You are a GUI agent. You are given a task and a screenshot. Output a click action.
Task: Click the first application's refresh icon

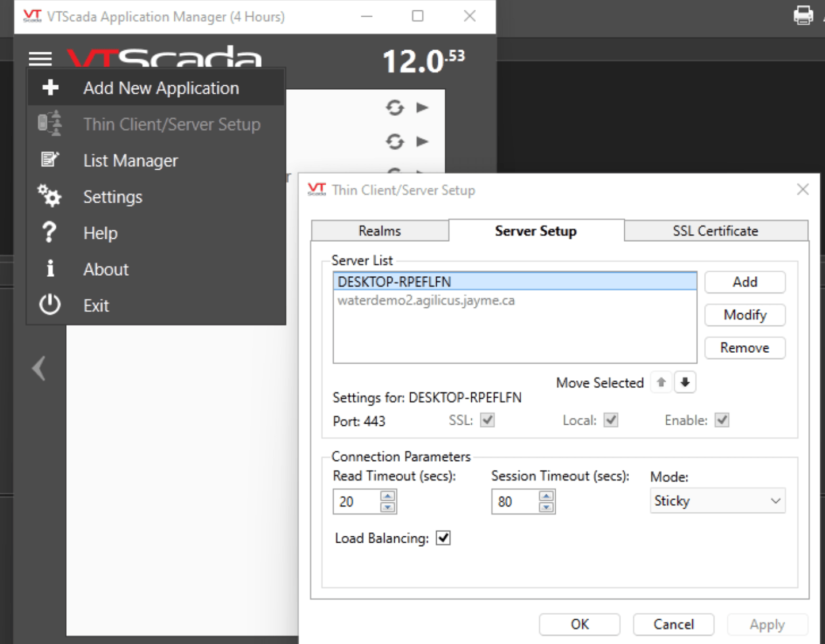(x=395, y=108)
